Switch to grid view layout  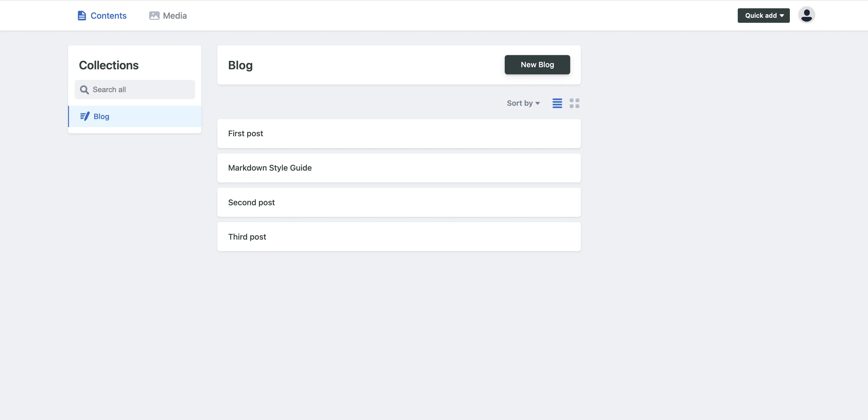point(575,103)
